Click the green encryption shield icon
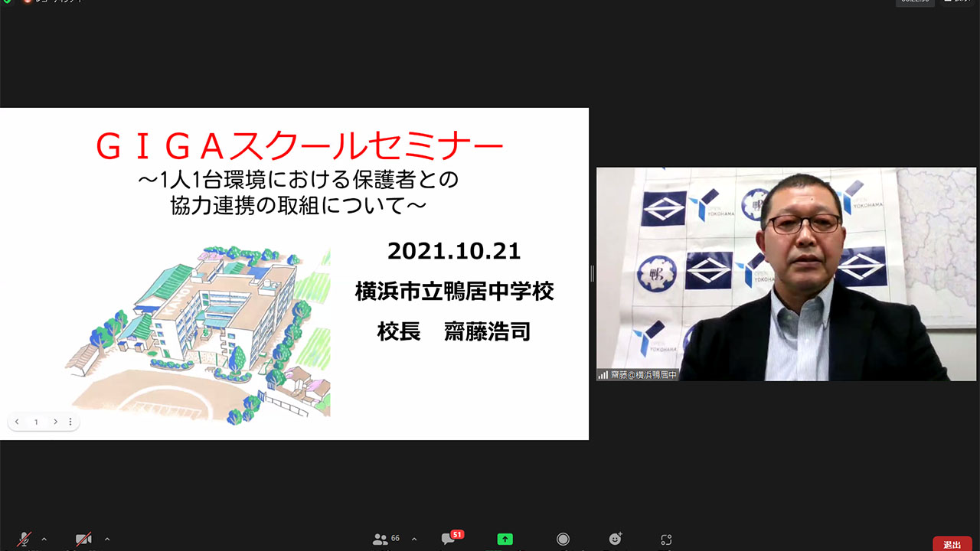 click(x=7, y=2)
